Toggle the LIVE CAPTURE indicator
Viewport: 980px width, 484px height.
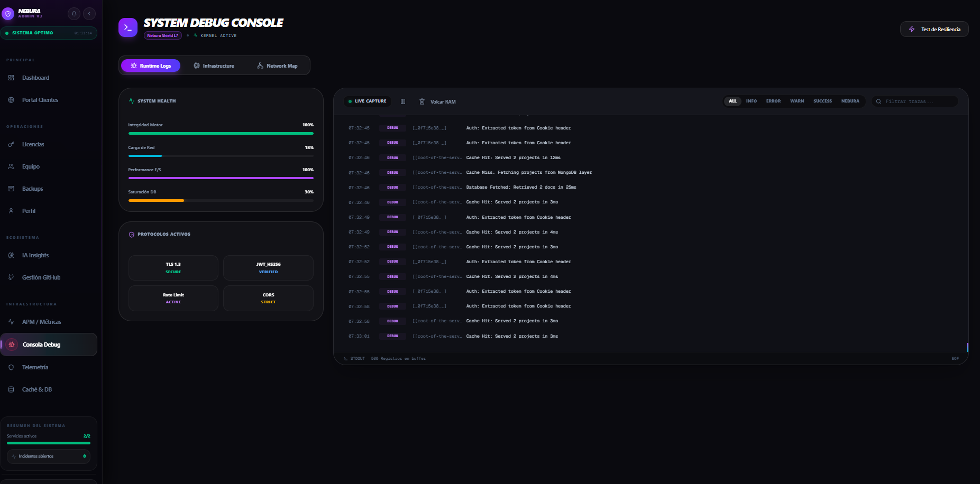pyautogui.click(x=367, y=101)
